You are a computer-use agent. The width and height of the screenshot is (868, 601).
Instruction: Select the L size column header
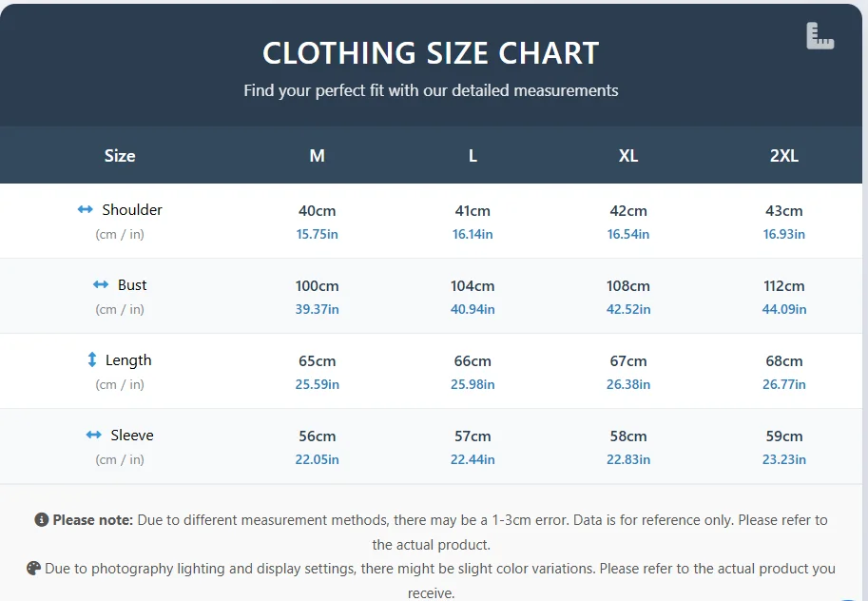(x=473, y=156)
